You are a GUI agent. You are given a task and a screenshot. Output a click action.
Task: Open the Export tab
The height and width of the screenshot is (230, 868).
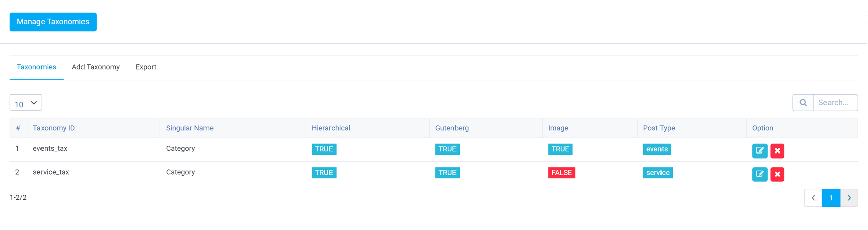146,67
